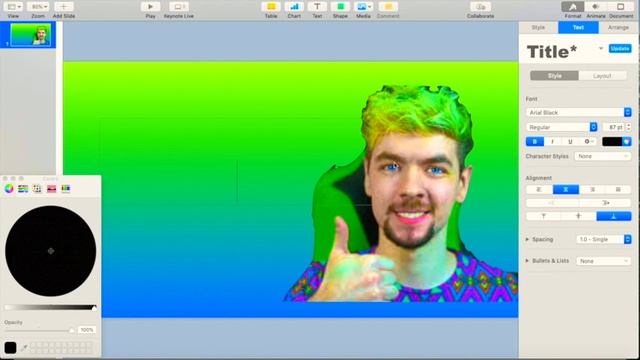Screen dimensions: 640x360
Task: Open the Format inspector
Action: 573,7
